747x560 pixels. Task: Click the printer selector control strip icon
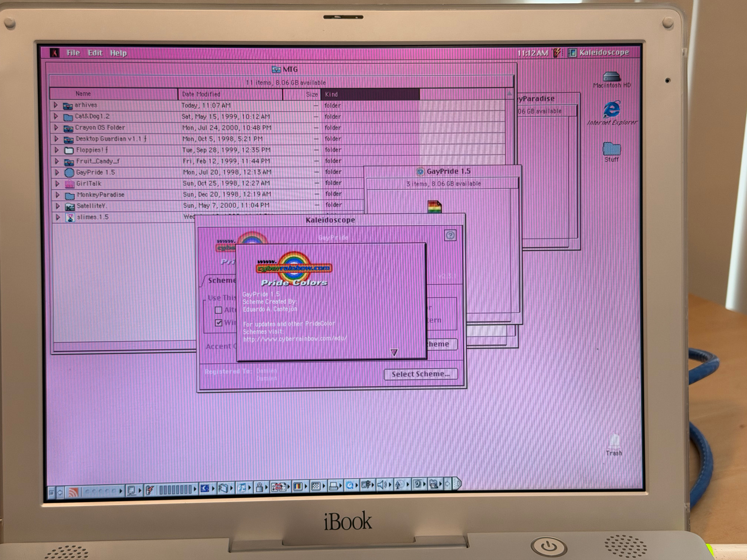[x=334, y=485]
